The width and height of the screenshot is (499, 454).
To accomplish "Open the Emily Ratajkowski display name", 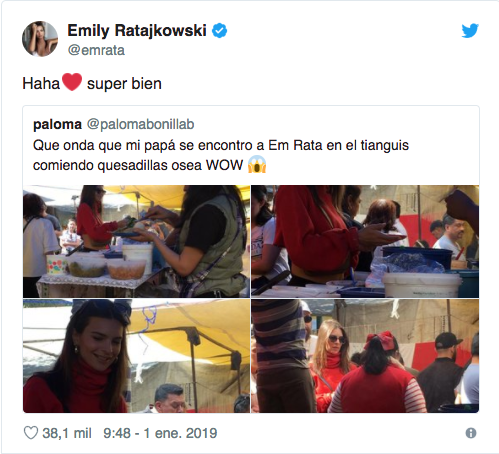I will 137,31.
